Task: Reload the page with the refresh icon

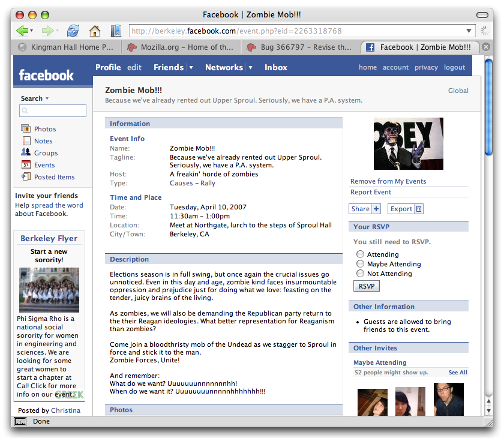Action: tap(73, 31)
